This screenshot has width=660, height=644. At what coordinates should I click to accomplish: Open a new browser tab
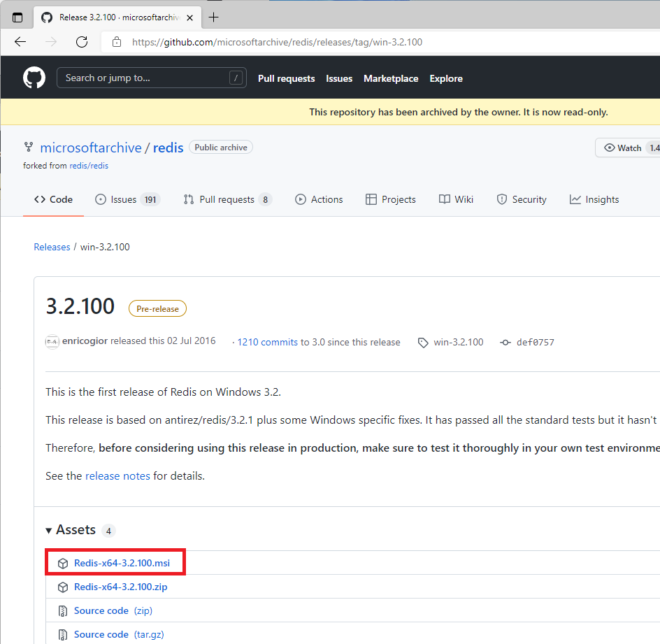pos(214,17)
